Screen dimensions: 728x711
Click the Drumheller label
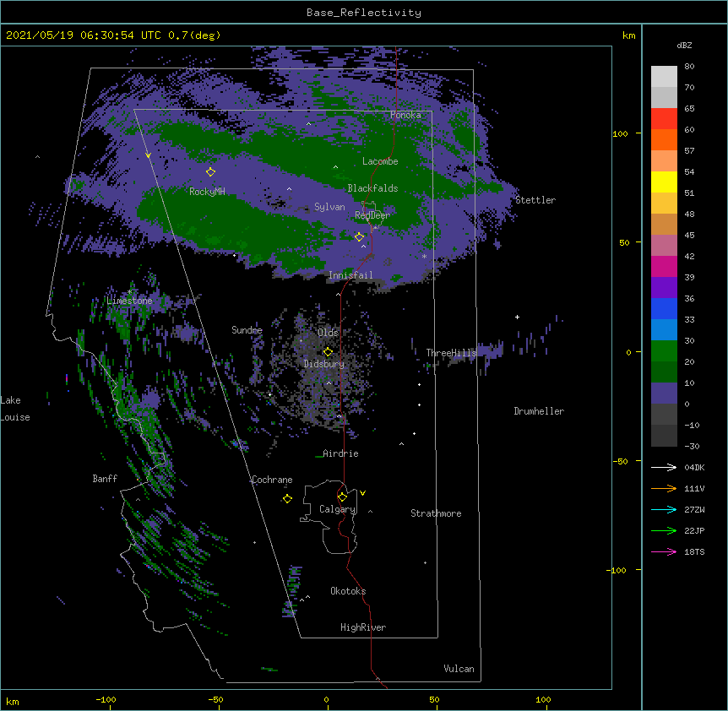(x=539, y=411)
